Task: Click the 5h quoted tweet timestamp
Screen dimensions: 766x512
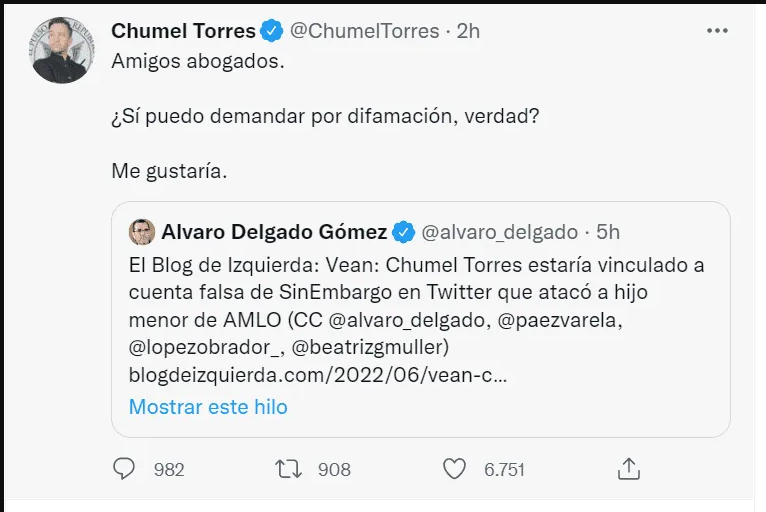Action: click(x=608, y=232)
